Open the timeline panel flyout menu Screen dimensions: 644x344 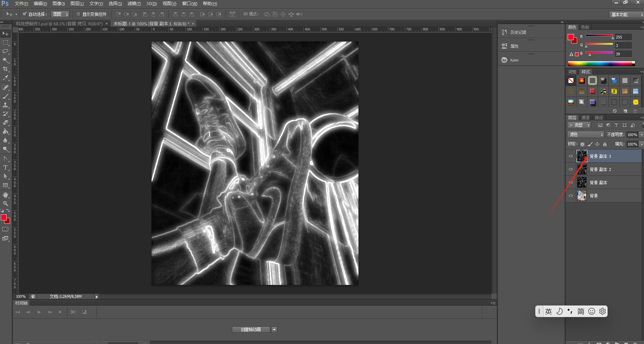click(x=493, y=303)
